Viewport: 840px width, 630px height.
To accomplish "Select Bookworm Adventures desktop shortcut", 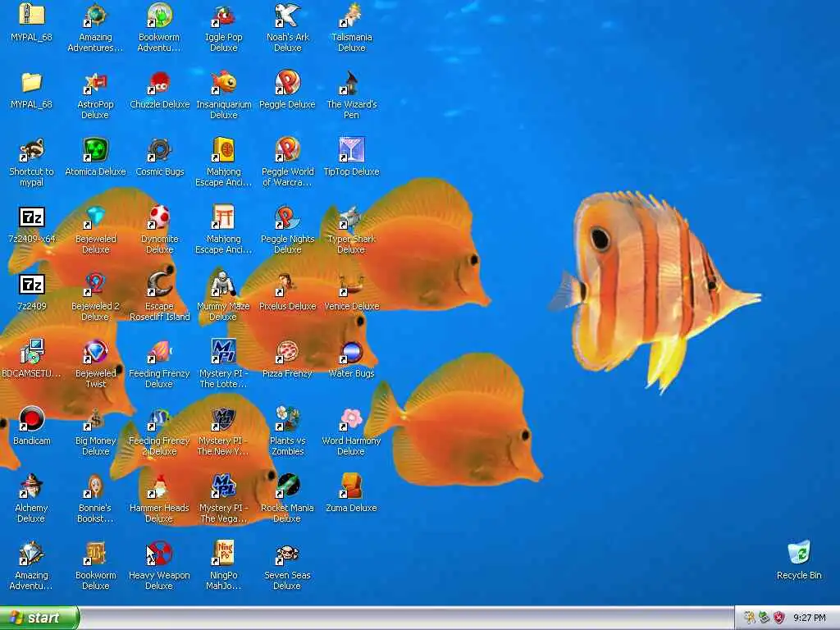I will [159, 15].
